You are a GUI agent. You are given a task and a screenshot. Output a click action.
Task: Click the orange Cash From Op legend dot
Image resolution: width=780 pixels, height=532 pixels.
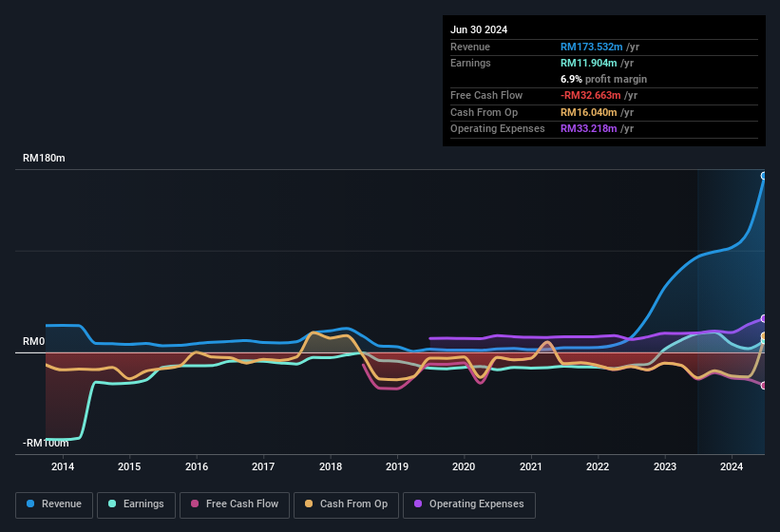[x=310, y=504]
